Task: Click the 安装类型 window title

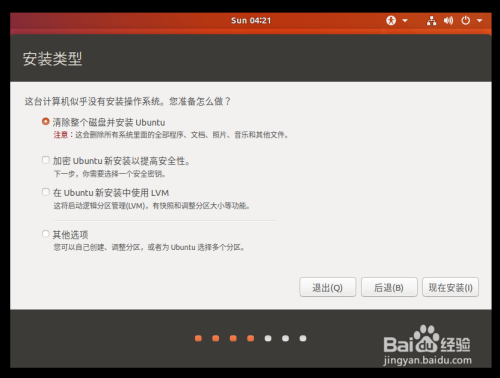Action: tap(52, 59)
